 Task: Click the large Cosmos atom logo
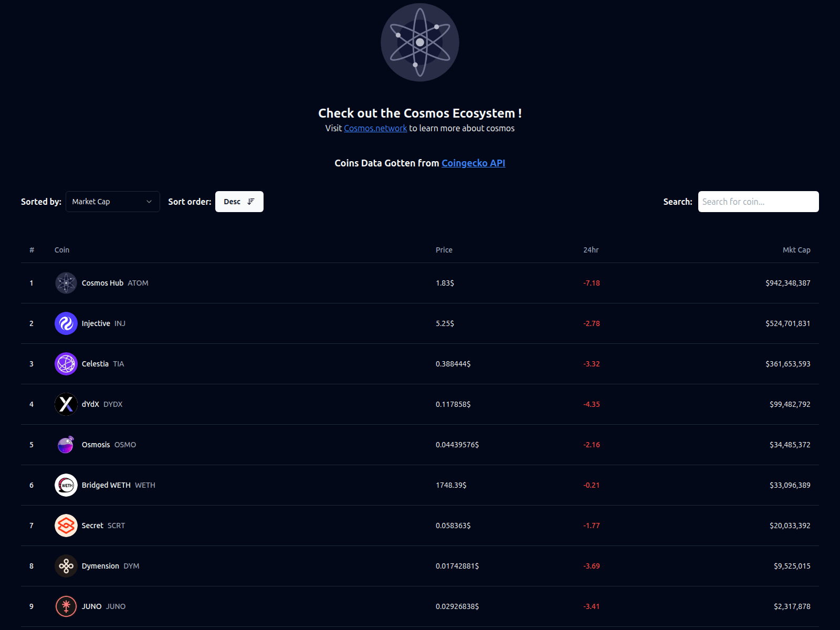coord(420,43)
